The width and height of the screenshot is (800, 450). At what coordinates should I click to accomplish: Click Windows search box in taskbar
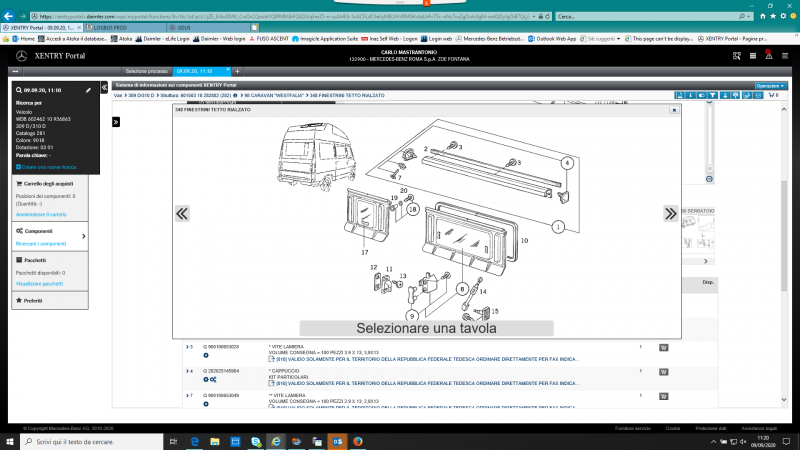pyautogui.click(x=92, y=441)
